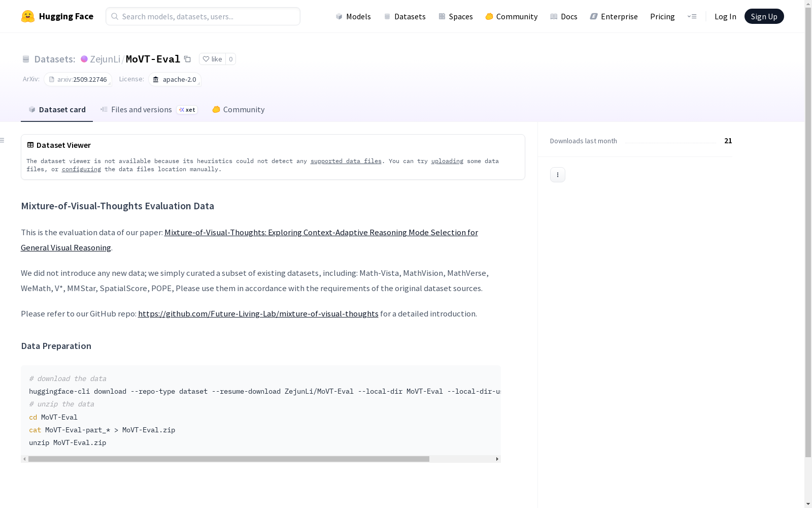Open the Mixture-of-Visual-Thoughts paper link
This screenshot has height=508, width=812.
click(249, 240)
